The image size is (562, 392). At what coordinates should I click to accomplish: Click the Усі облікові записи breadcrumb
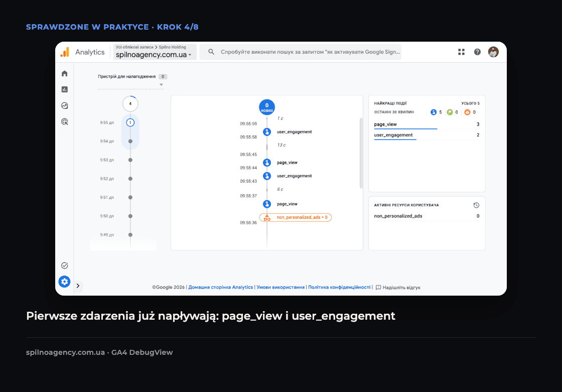click(134, 47)
